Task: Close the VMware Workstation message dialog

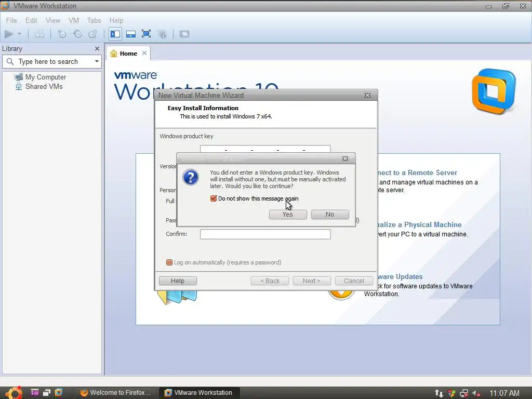Action: pos(345,159)
